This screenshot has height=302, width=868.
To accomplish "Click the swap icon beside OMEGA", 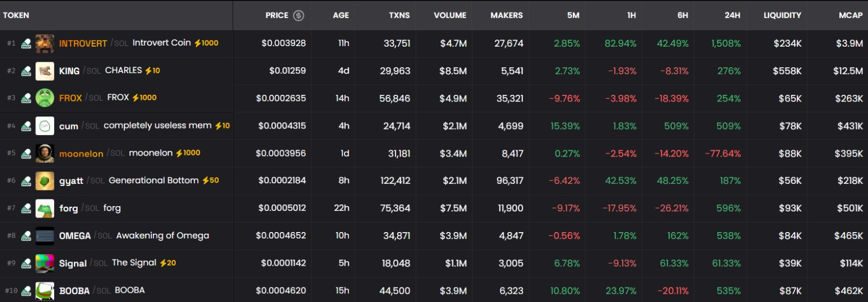I will click(26, 236).
